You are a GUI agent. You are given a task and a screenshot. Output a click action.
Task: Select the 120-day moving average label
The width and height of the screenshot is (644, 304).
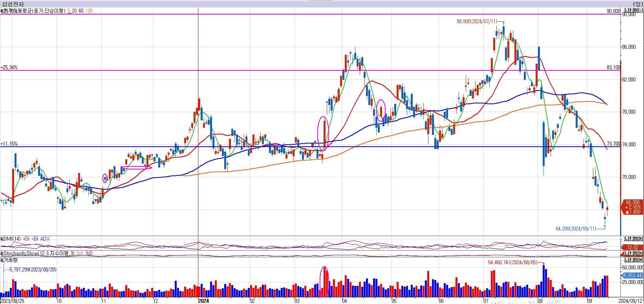tap(89, 11)
